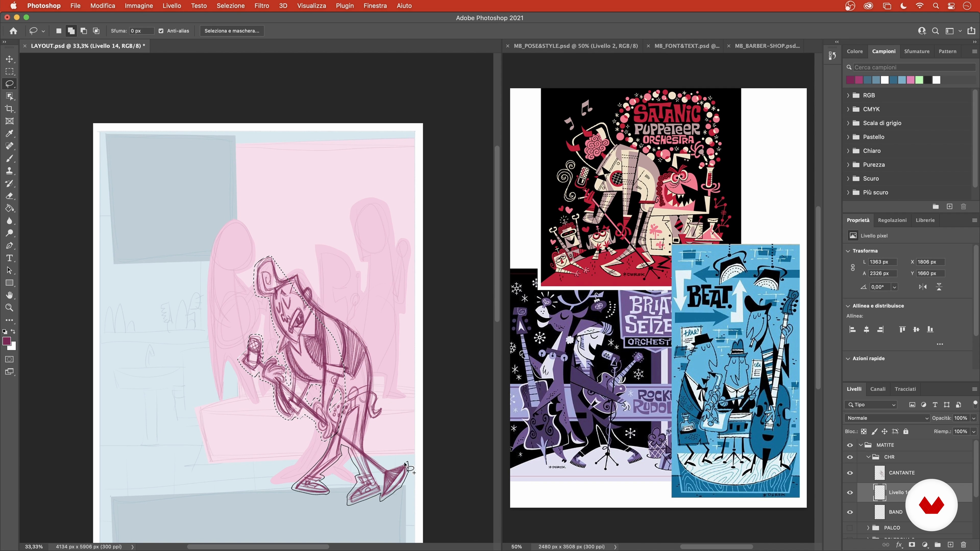
Task: Hide the MATITE group
Action: pos(850,445)
